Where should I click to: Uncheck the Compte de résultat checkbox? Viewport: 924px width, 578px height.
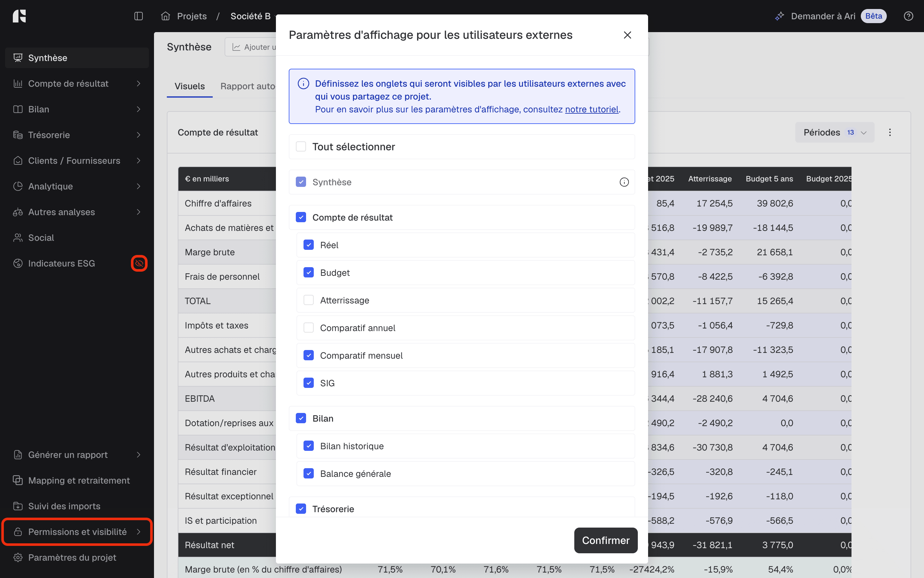pos(301,217)
